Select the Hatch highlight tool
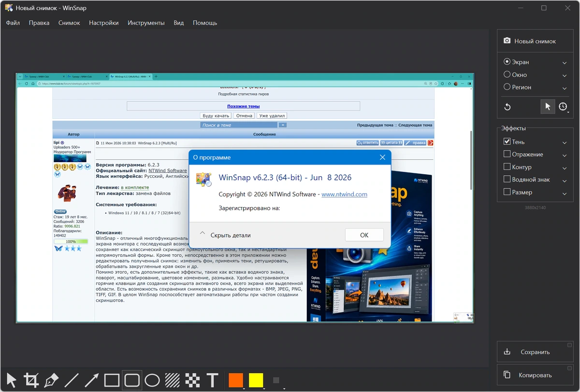Viewport: 580px width, 392px height. [x=173, y=380]
